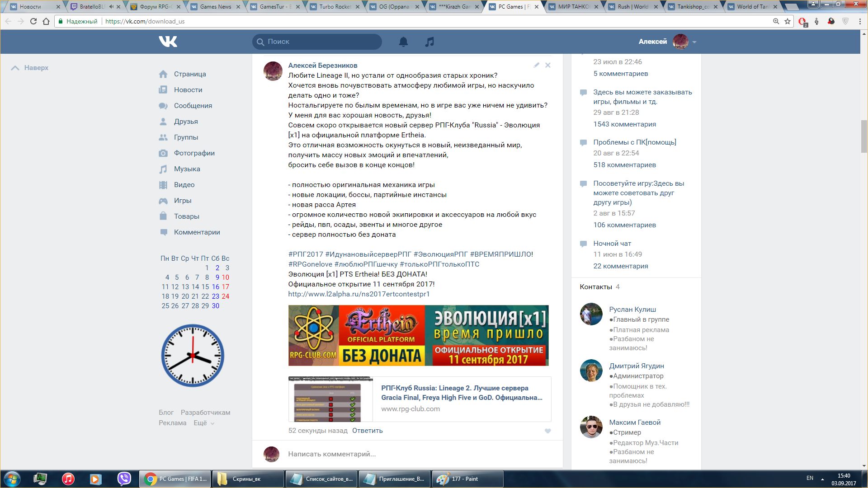Open author name Алексей Березников
The height and width of the screenshot is (488, 868).
coord(323,66)
